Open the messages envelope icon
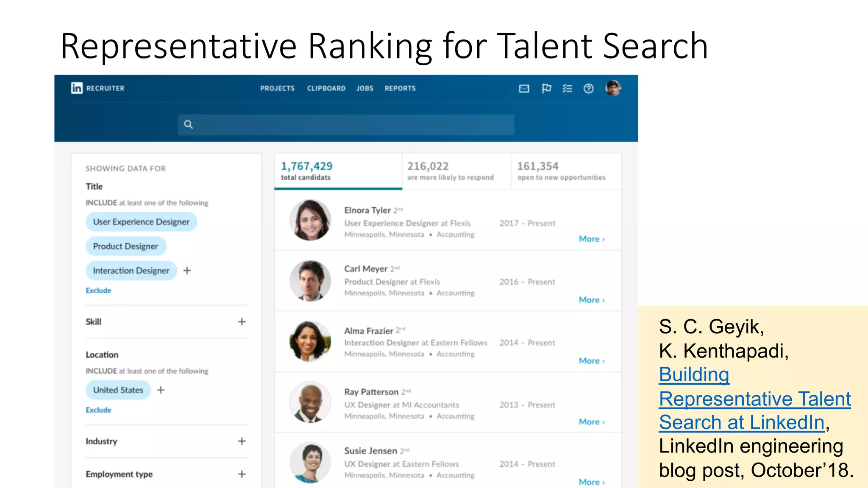868x488 pixels. tap(524, 89)
